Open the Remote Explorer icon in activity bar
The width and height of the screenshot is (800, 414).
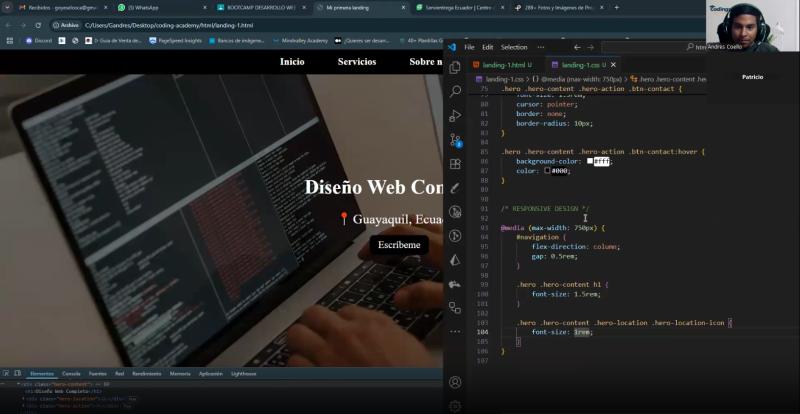point(455,308)
